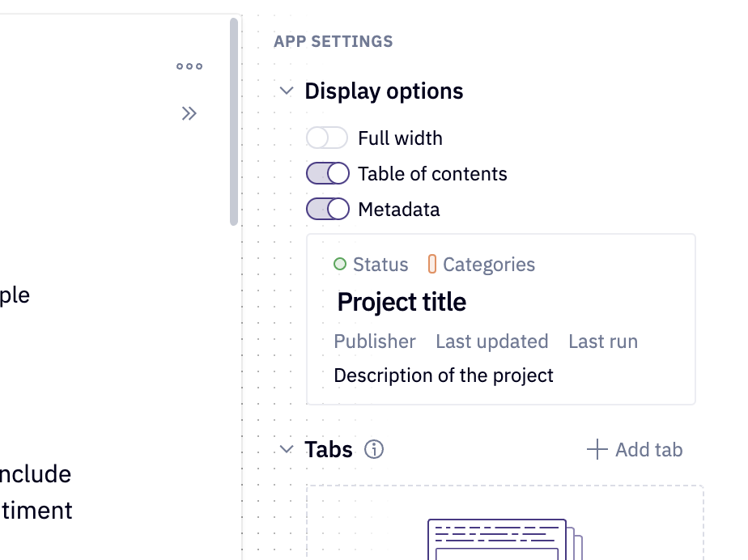Open the overflow menu with three dots

click(x=189, y=66)
